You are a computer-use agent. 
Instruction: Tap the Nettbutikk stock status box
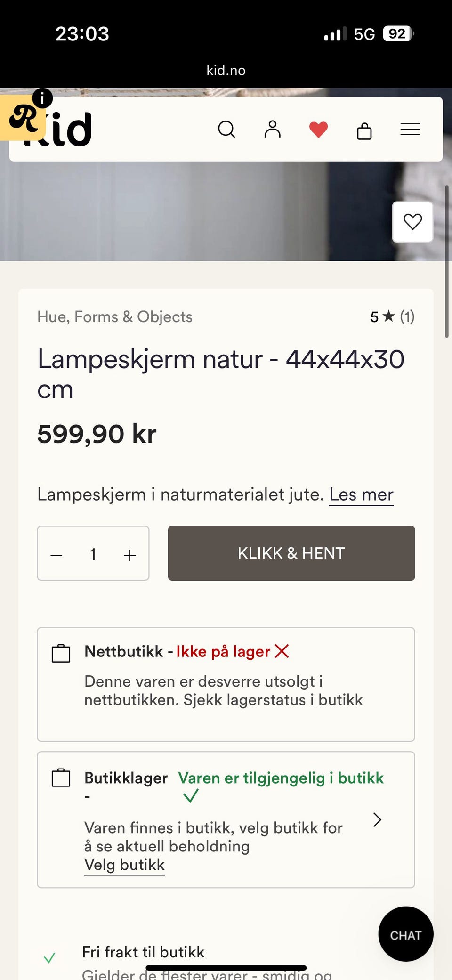point(226,684)
